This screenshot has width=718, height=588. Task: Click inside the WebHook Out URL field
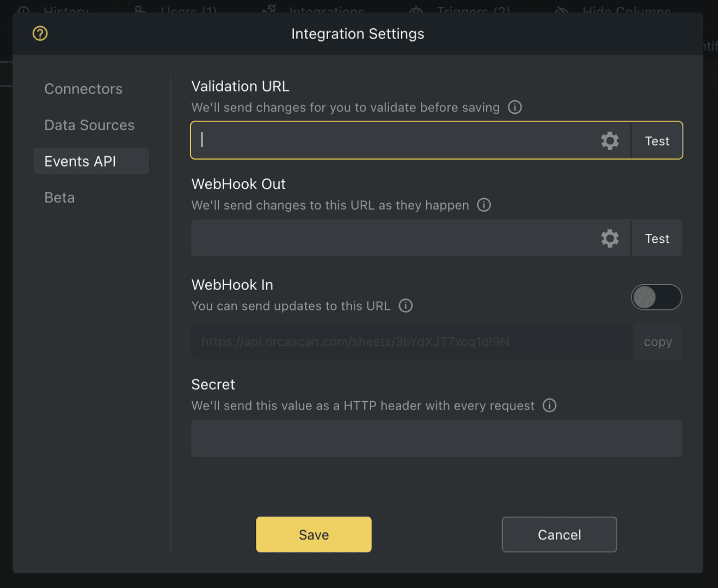(x=381, y=238)
